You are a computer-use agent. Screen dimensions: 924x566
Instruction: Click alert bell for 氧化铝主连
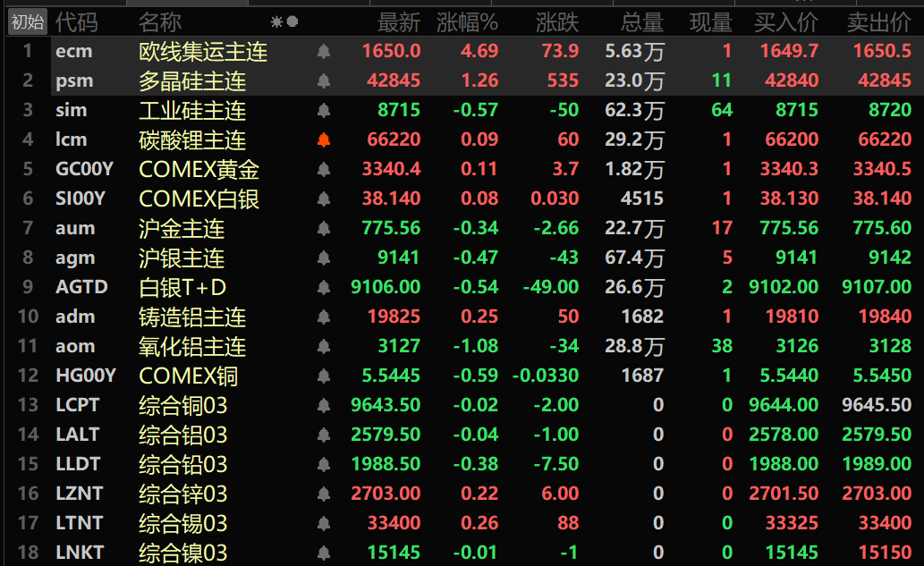click(324, 346)
